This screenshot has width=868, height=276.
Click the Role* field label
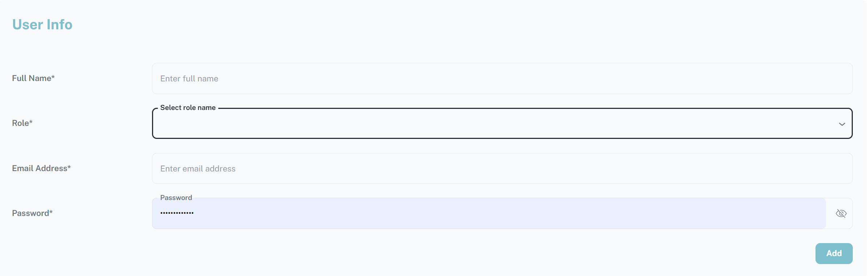[22, 123]
